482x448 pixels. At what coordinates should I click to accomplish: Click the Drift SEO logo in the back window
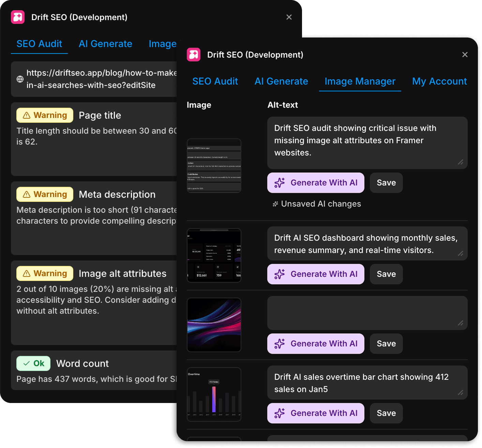(x=18, y=17)
